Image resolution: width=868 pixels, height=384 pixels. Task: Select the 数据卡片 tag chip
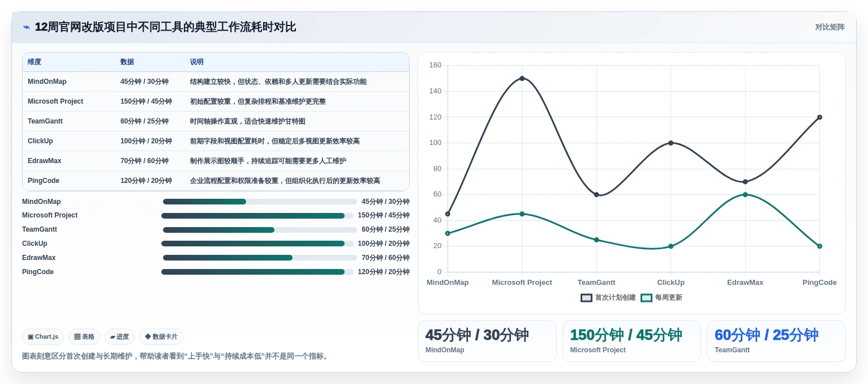[161, 336]
